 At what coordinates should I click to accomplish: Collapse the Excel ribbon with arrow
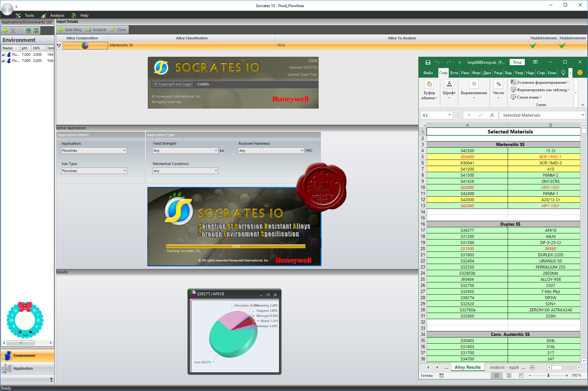583,105
